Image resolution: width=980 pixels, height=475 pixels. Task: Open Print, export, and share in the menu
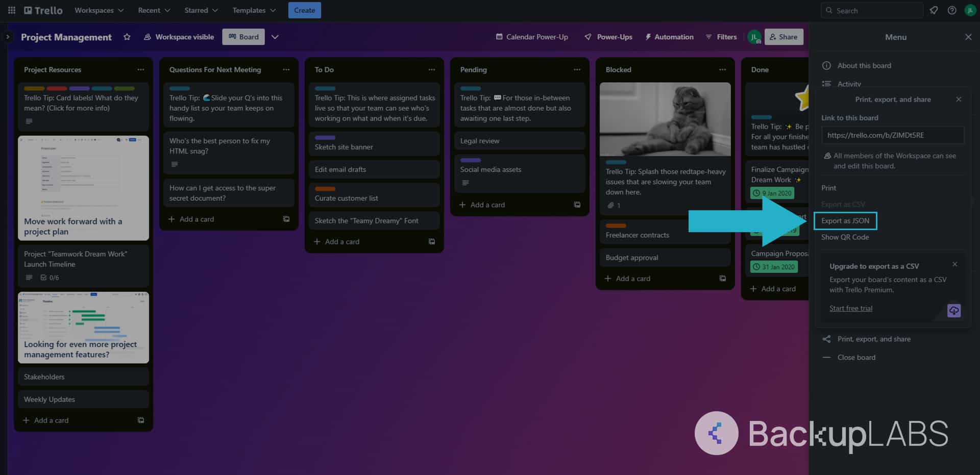pyautogui.click(x=874, y=339)
